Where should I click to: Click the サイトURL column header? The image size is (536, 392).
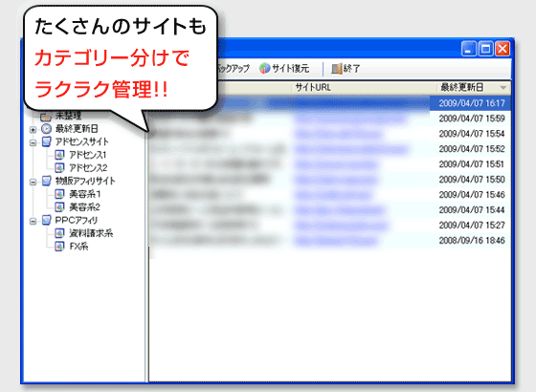click(x=365, y=87)
